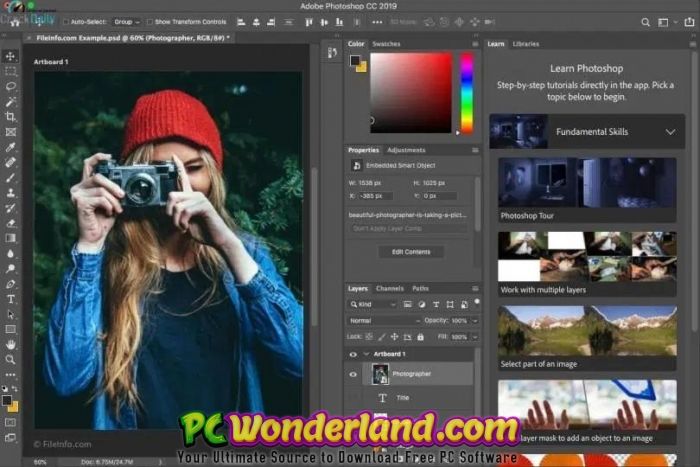
Task: Hide the Photographer layer
Action: (353, 374)
